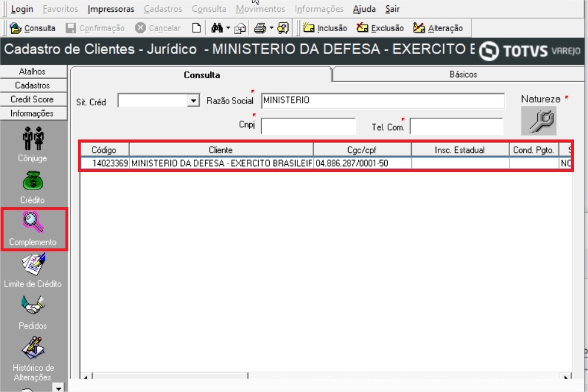Click the Cadastros sidebar button
Viewport: 588px width, 392px height.
tap(33, 85)
